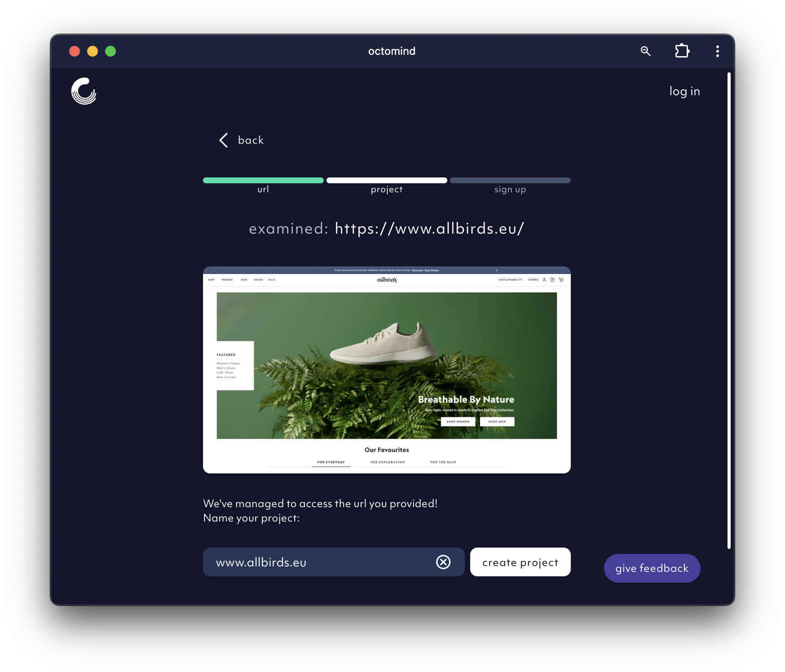Click the url step label
This screenshot has height=672, width=785.
pyautogui.click(x=263, y=189)
